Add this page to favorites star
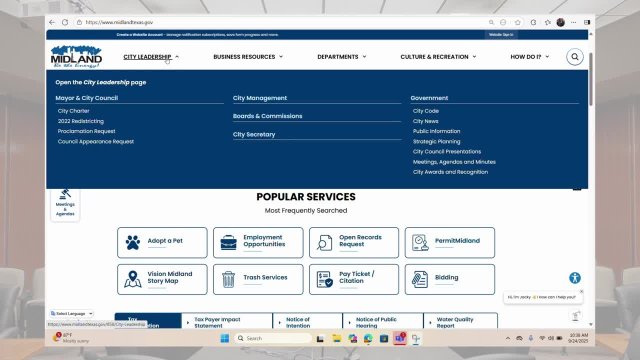This screenshot has width=640, height=360. 518,22
